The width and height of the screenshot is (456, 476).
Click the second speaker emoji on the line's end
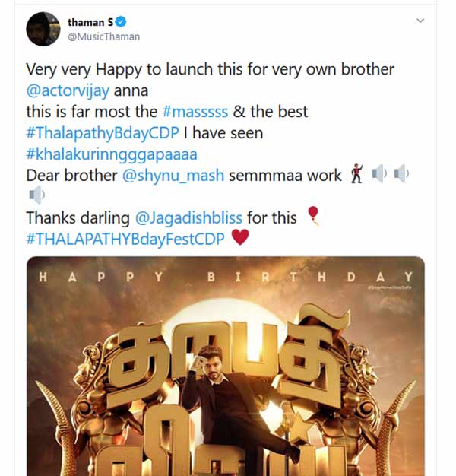pos(402,175)
